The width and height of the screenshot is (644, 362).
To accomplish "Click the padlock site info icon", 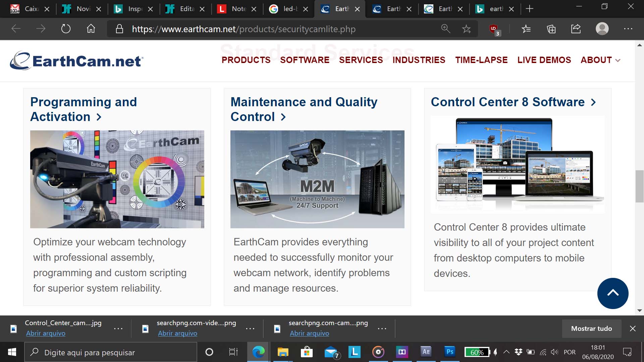I will click(x=119, y=29).
